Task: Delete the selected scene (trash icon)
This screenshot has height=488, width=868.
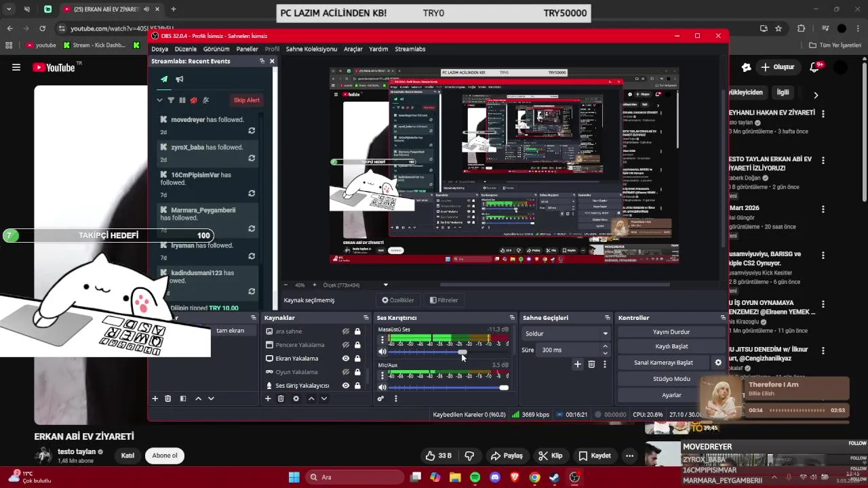Action: pos(168,399)
